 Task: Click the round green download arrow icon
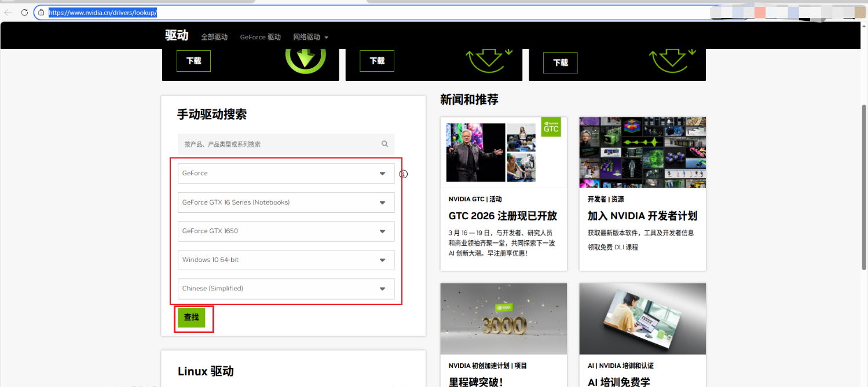(x=305, y=60)
